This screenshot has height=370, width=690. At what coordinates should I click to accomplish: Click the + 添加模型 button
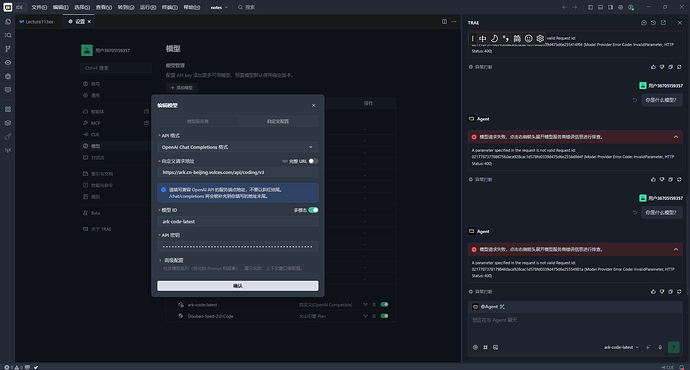182,88
